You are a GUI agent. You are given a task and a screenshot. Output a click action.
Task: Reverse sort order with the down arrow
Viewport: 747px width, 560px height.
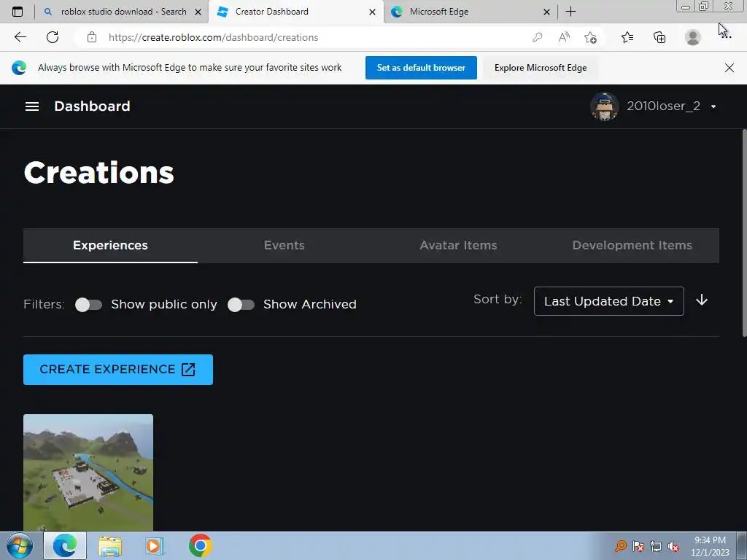(x=702, y=300)
